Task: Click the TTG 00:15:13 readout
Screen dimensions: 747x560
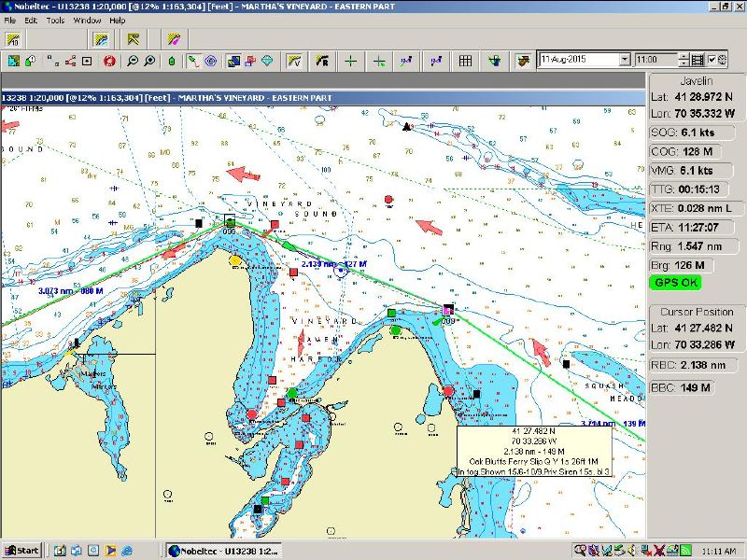Action: (x=689, y=189)
